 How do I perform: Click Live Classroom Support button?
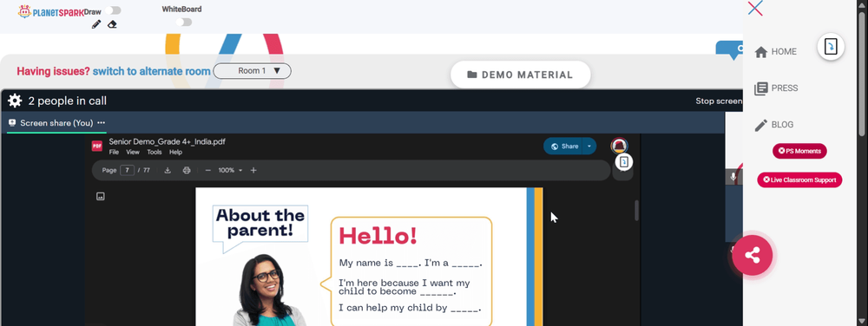(x=799, y=179)
